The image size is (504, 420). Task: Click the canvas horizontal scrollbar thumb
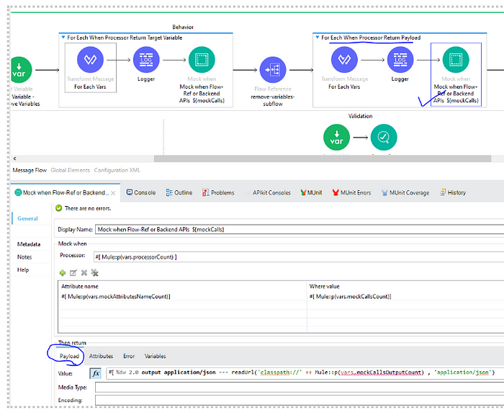coord(323,158)
